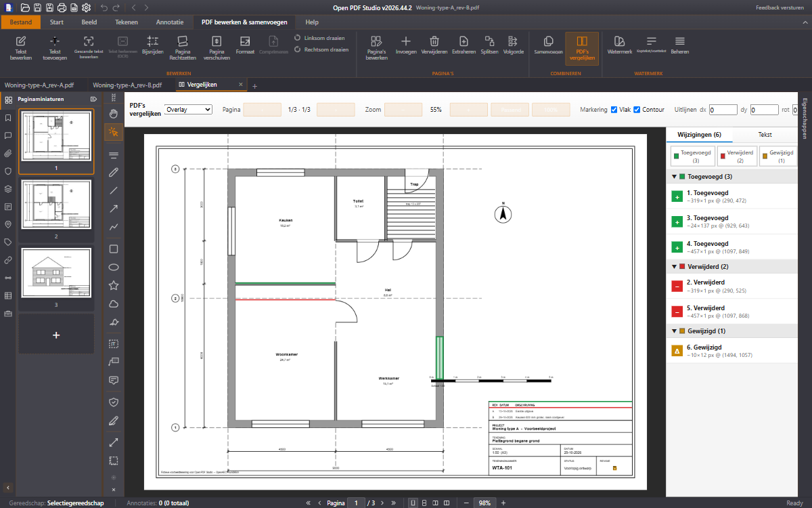Select page 2 thumbnail

coord(56,205)
